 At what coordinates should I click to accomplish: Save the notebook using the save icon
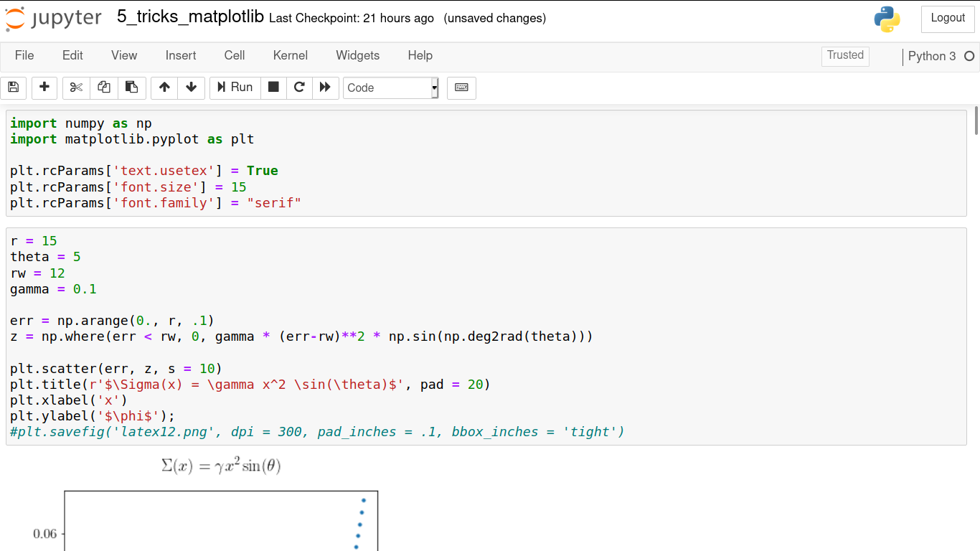(13, 88)
